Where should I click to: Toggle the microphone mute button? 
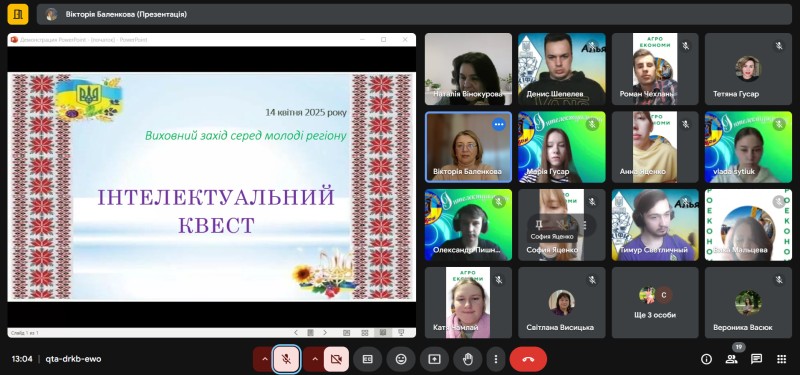click(286, 359)
